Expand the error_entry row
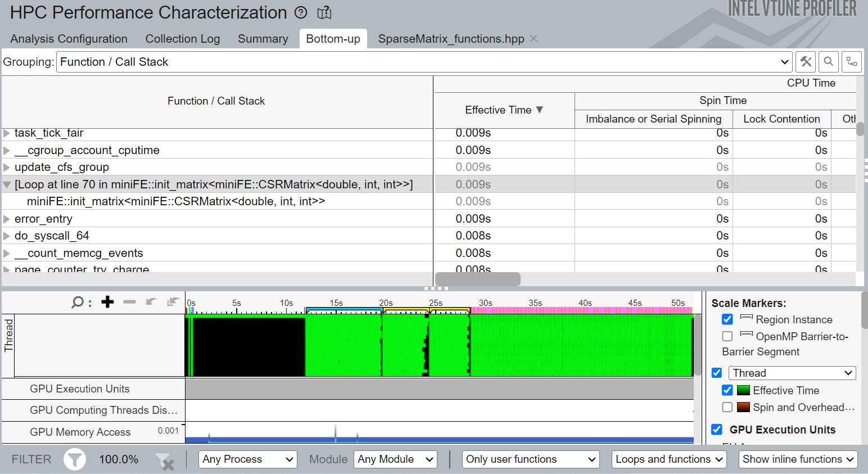 click(x=7, y=219)
